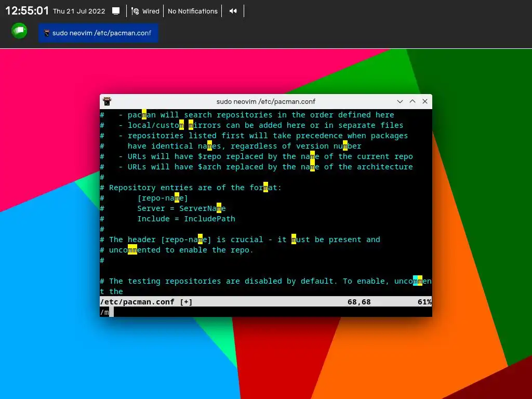
Task: Click the '61%' scroll percentage in status line
Action: [x=424, y=302]
